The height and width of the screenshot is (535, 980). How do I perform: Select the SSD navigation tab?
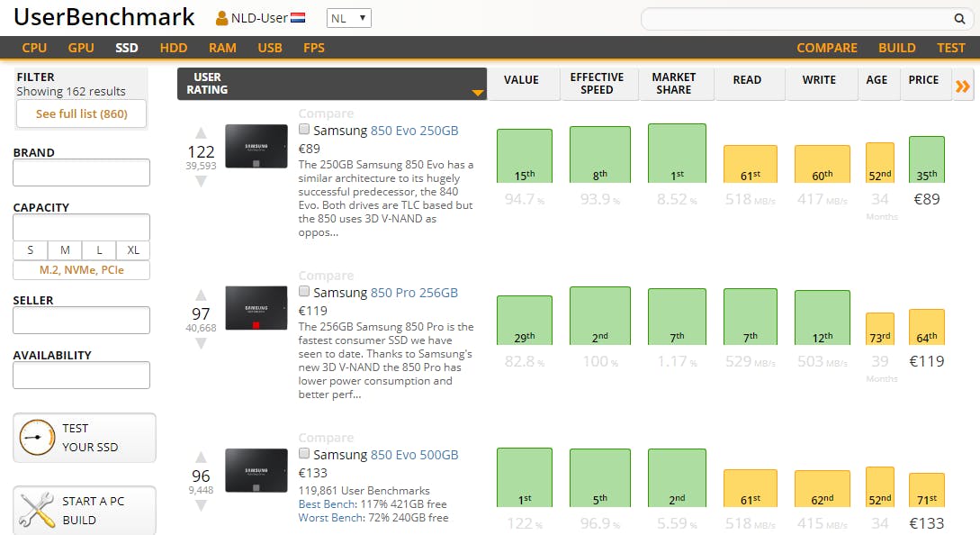pos(127,48)
